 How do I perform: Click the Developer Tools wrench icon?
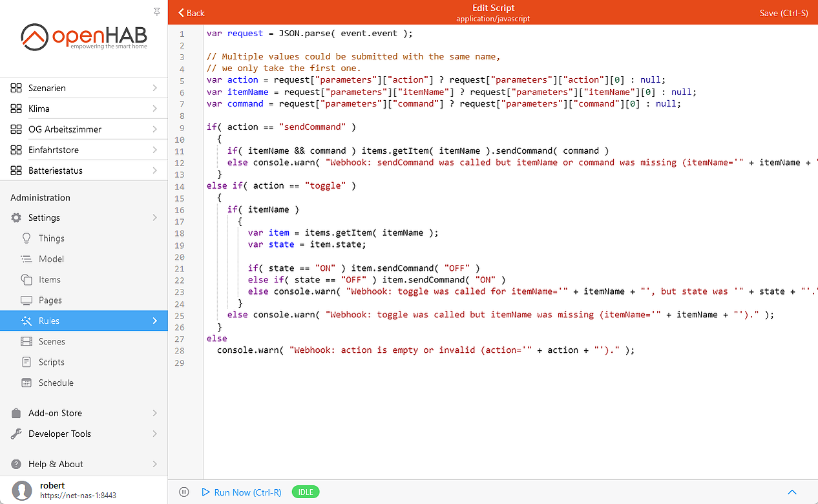16,434
